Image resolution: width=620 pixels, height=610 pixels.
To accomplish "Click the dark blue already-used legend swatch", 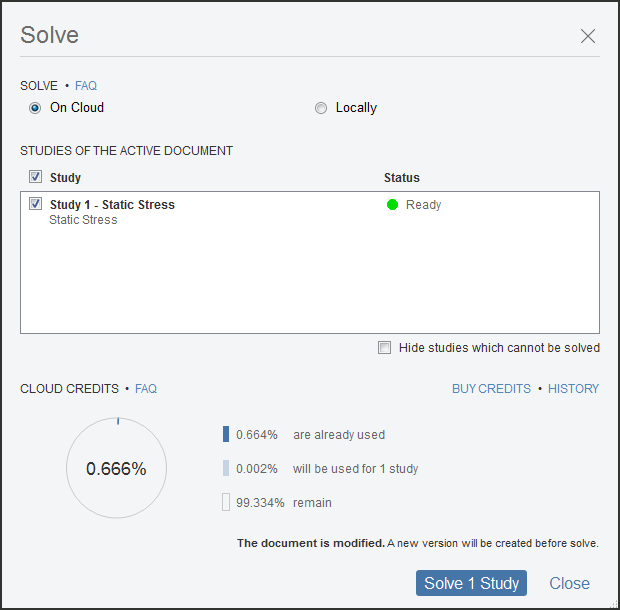I will pyautogui.click(x=226, y=435).
